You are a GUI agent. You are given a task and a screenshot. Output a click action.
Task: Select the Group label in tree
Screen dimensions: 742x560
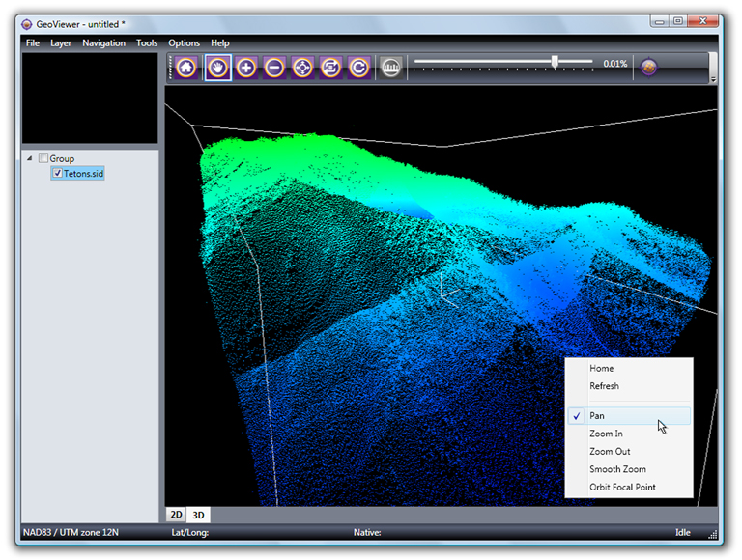click(62, 158)
